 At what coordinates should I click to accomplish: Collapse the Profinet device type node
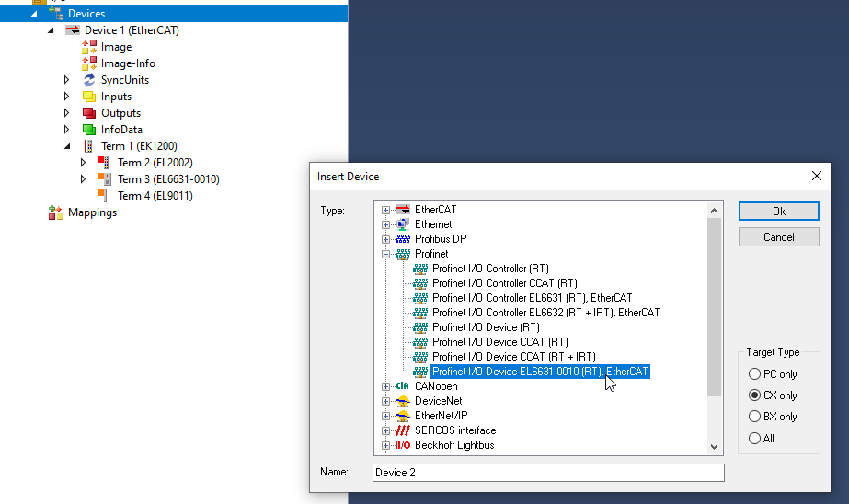[x=386, y=254]
